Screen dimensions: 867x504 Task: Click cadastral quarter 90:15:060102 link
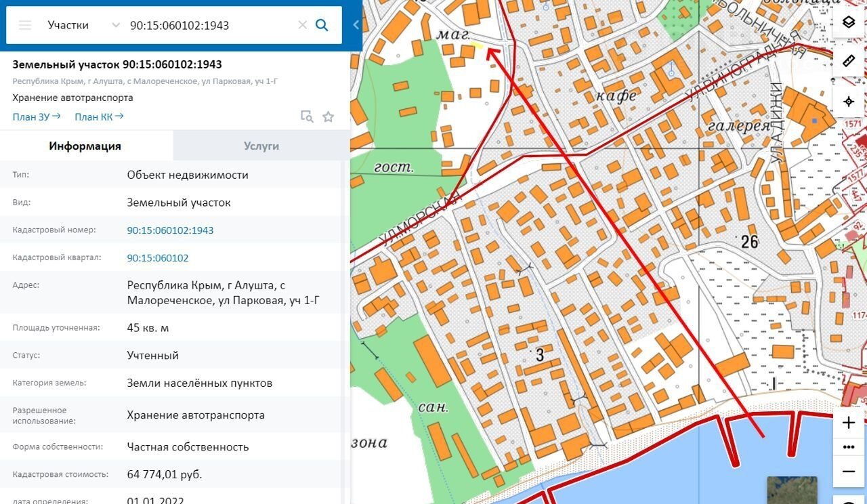pyautogui.click(x=158, y=258)
